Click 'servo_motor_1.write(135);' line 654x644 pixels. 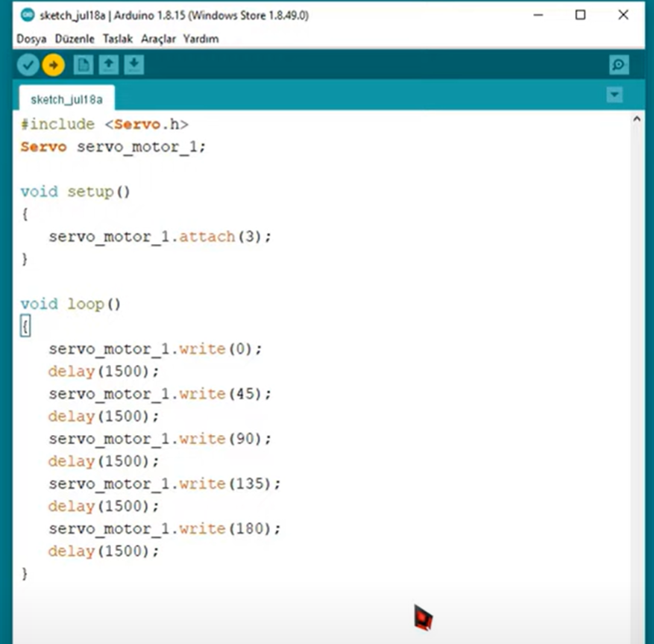(165, 484)
